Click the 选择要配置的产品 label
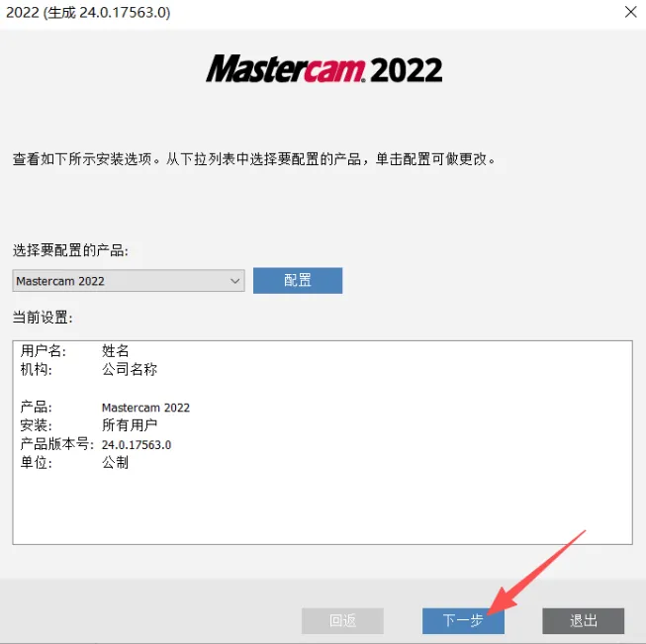The width and height of the screenshot is (646, 644). click(x=70, y=250)
